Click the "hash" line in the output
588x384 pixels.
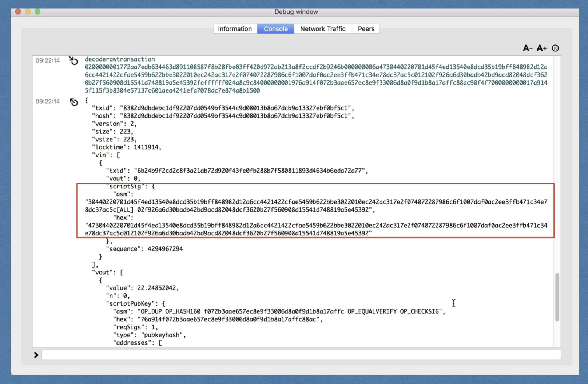point(223,116)
